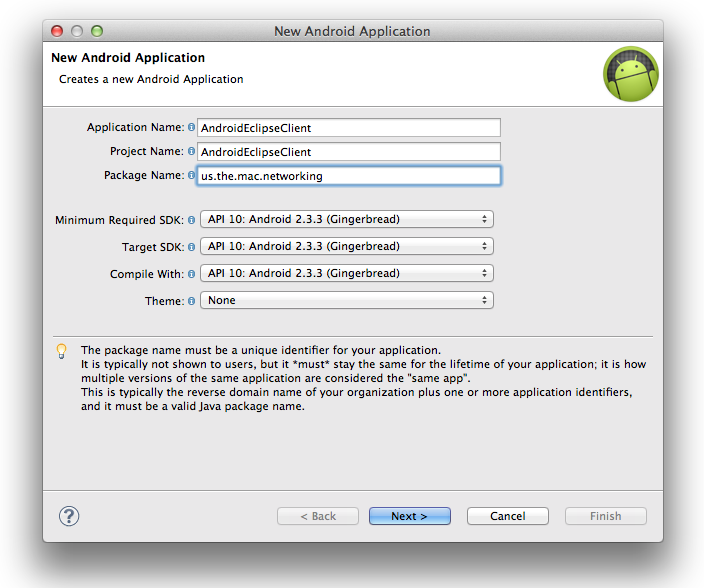Open the Target SDK dropdown
This screenshot has width=704, height=588.
(x=347, y=246)
